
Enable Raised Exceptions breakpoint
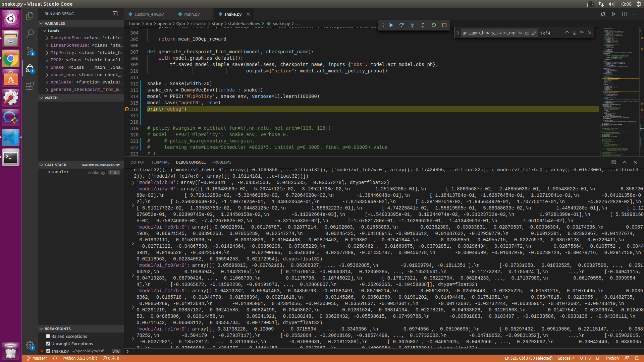pos(48,336)
